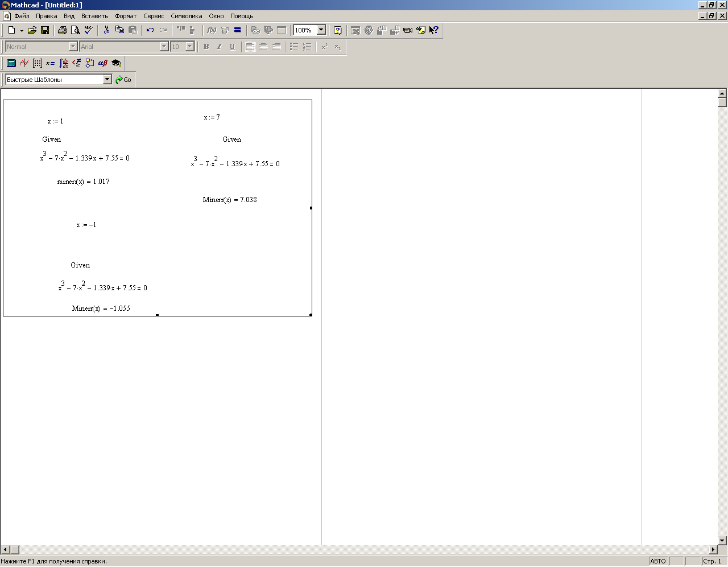Open the Matrix palette
Screen dimensions: 728x568
(x=38, y=63)
